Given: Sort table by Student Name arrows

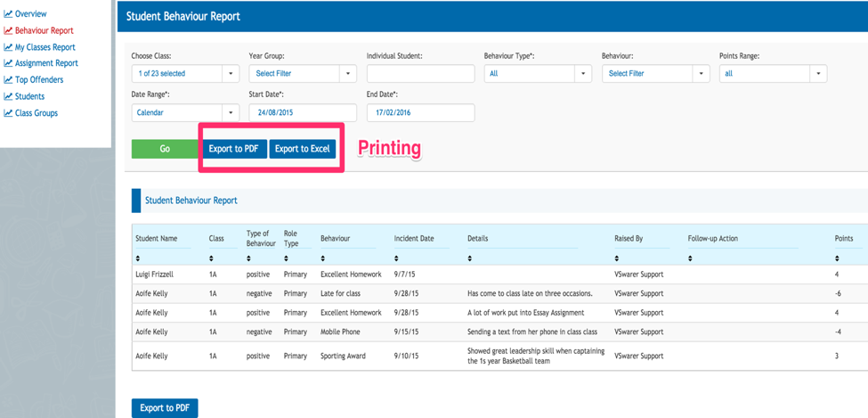Looking at the screenshot, I should tap(138, 258).
